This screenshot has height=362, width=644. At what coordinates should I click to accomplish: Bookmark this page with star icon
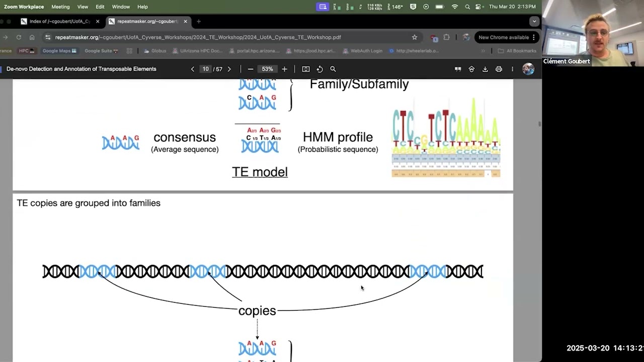pos(415,37)
